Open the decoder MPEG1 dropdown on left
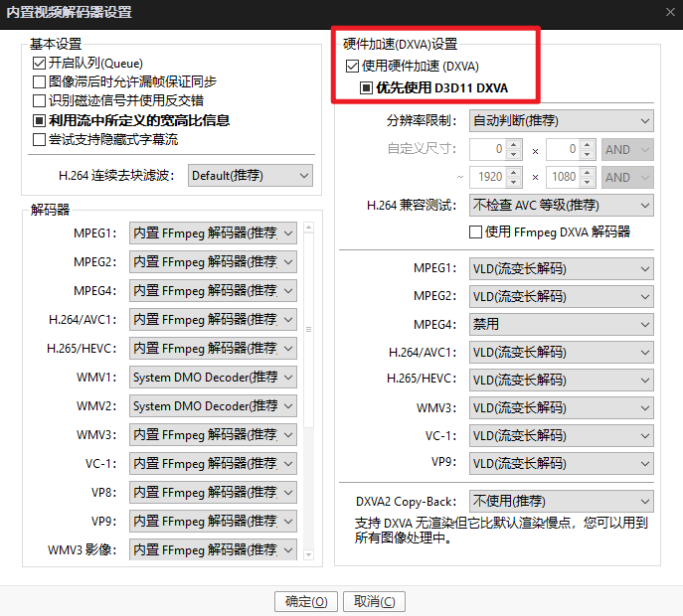 coord(213,233)
